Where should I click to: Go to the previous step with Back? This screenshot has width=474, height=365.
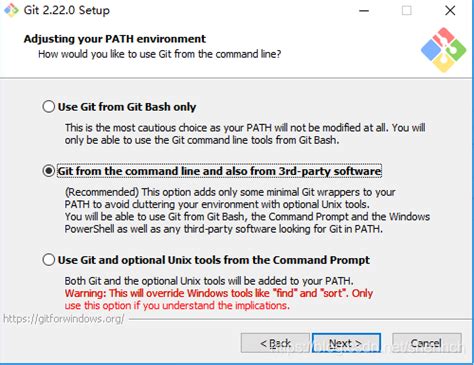[275, 343]
